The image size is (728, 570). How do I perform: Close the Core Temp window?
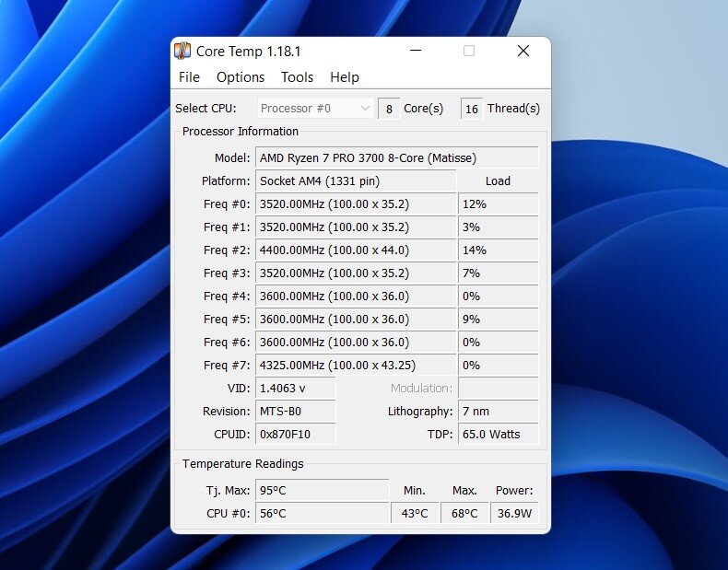[523, 51]
